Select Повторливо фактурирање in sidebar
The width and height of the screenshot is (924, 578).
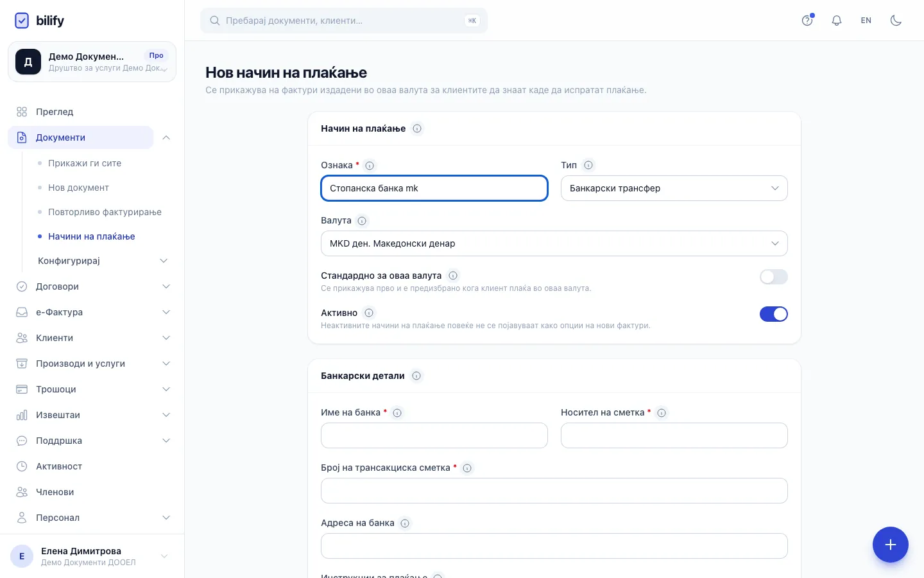pos(105,212)
